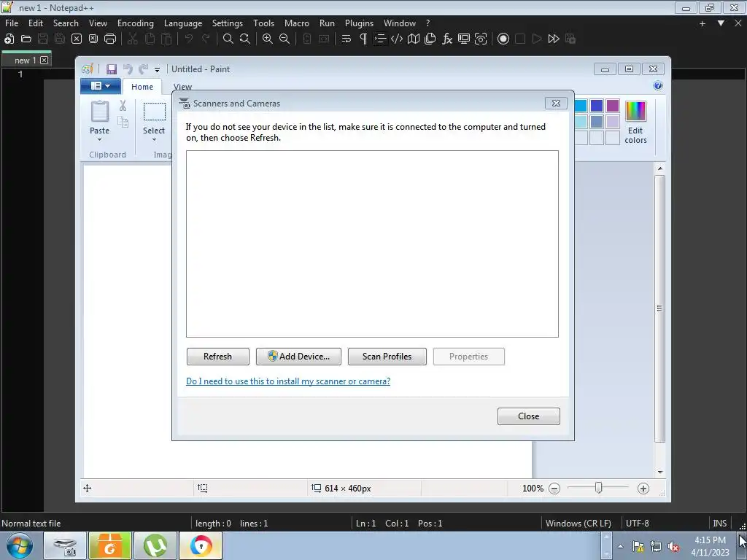Image resolution: width=747 pixels, height=560 pixels.
Task: Click the Zoom In toolbar icon in Notepad++
Action: tap(267, 39)
